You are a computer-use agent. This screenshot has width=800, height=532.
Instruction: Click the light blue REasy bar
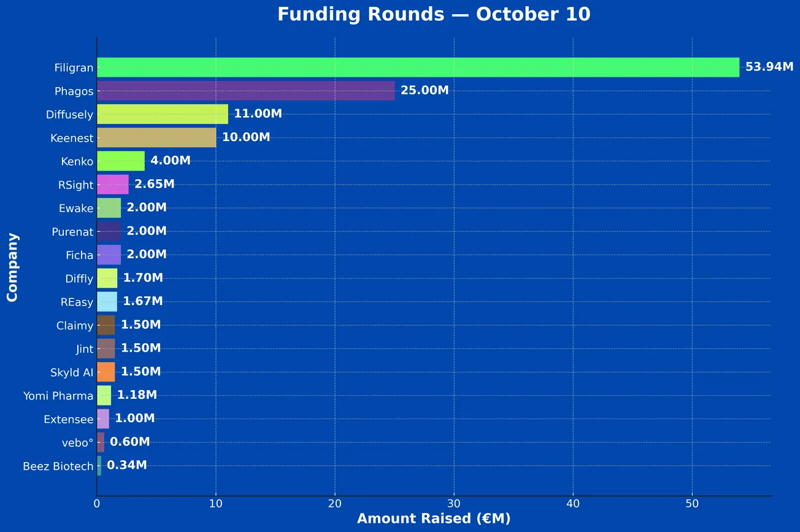[x=107, y=301]
